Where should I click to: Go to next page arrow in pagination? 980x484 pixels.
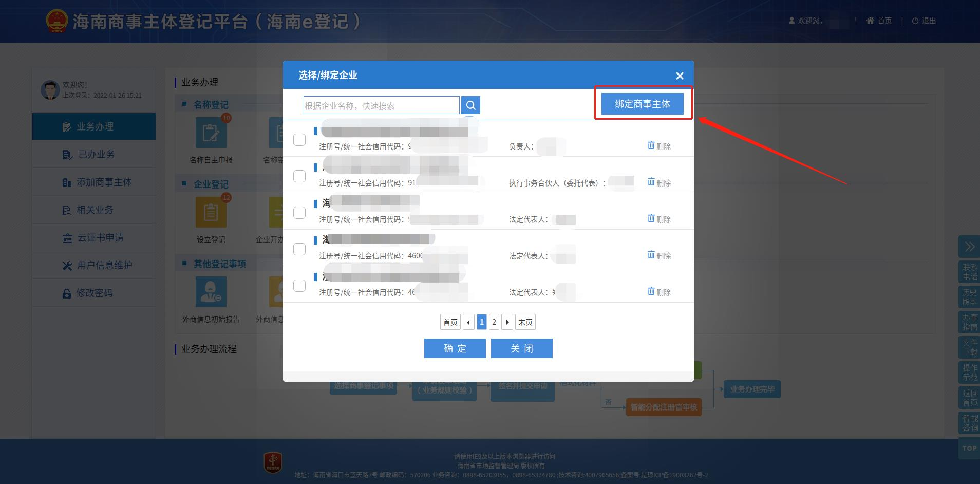(507, 322)
